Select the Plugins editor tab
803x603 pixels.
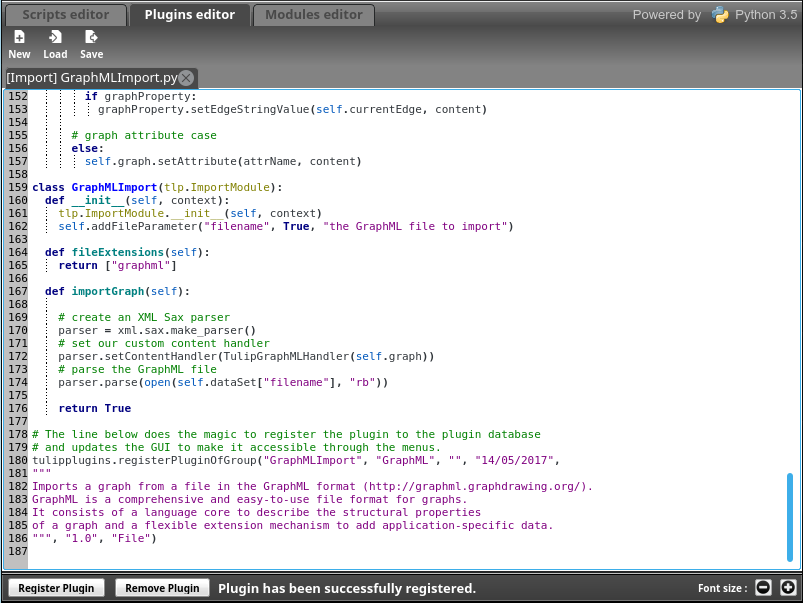189,15
